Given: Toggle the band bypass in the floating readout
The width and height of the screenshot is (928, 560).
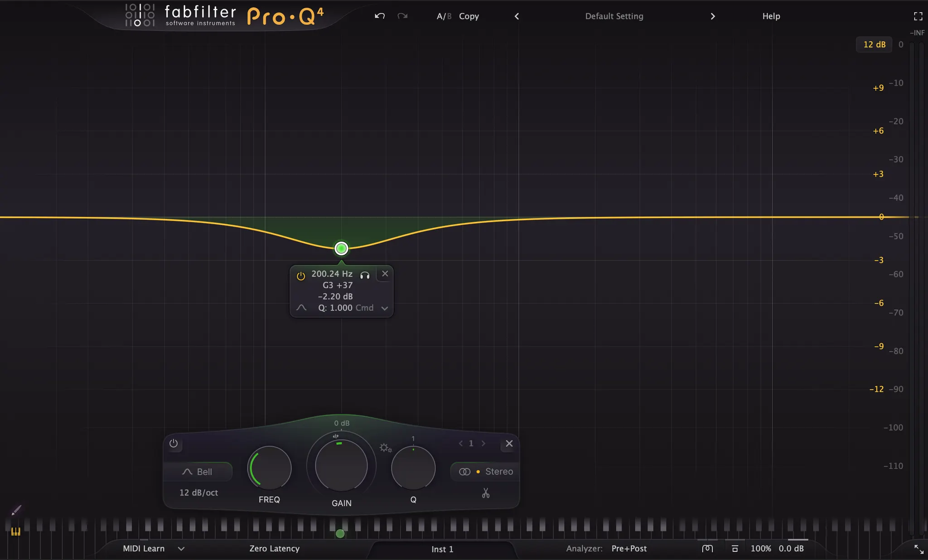Looking at the screenshot, I should coord(301,276).
